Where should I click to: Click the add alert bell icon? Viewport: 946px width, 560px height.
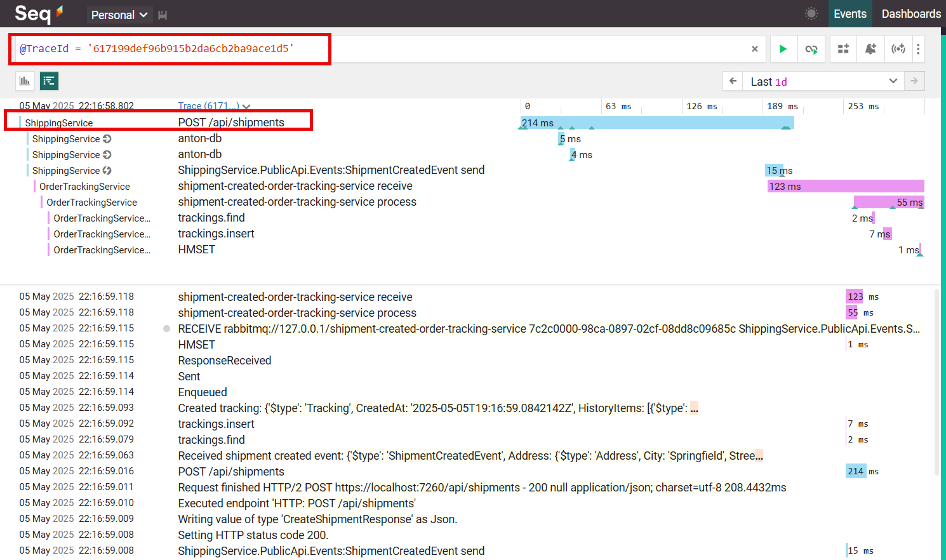870,49
